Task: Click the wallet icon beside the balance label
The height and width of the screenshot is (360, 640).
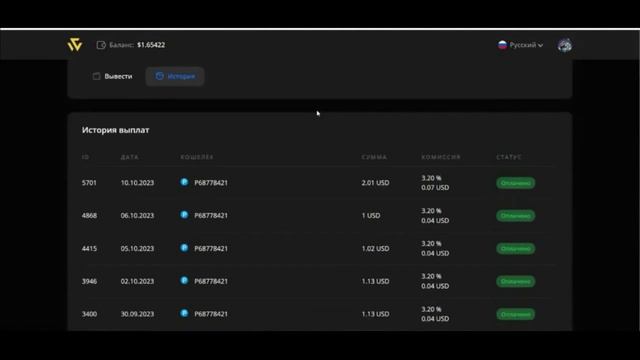Action: pyautogui.click(x=101, y=45)
